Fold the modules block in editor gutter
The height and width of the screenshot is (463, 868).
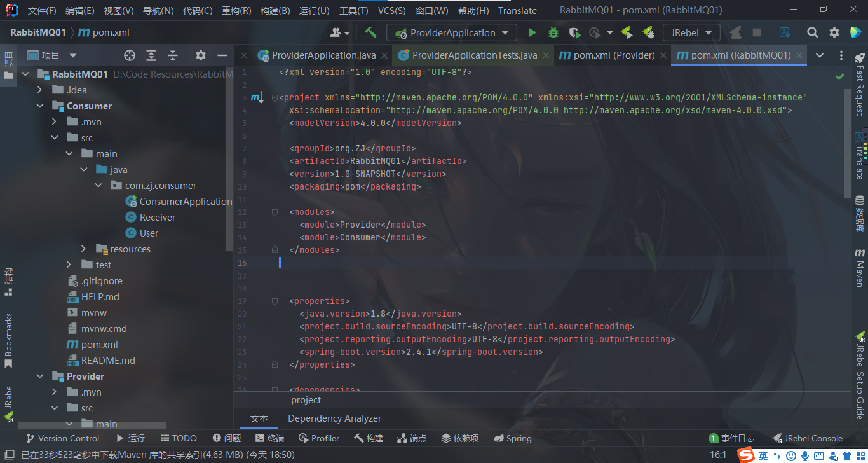(x=275, y=212)
